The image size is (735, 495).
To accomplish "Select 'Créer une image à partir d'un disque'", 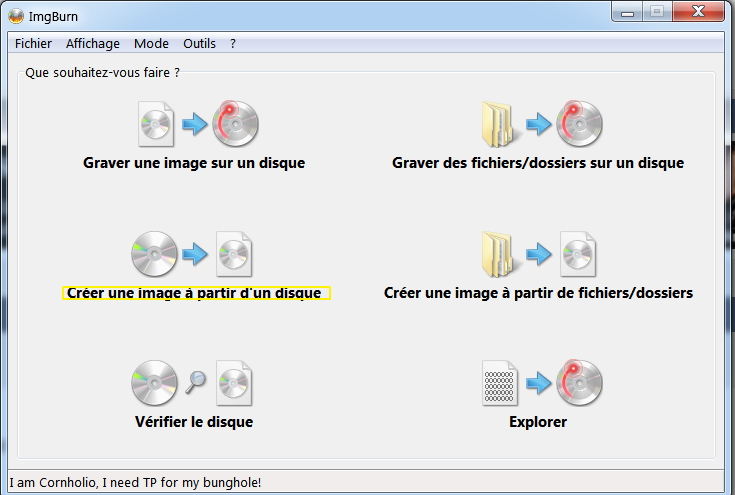I will [196, 293].
